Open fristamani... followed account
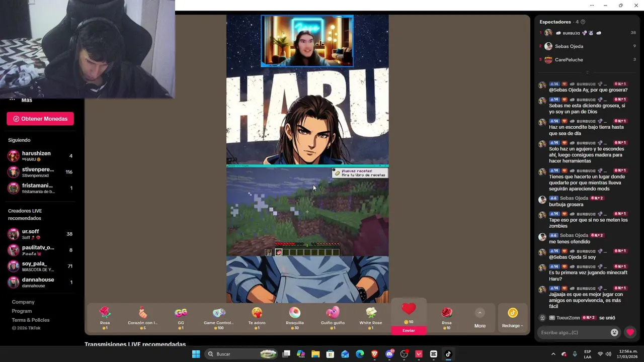This screenshot has width=644, height=362. (x=40, y=188)
